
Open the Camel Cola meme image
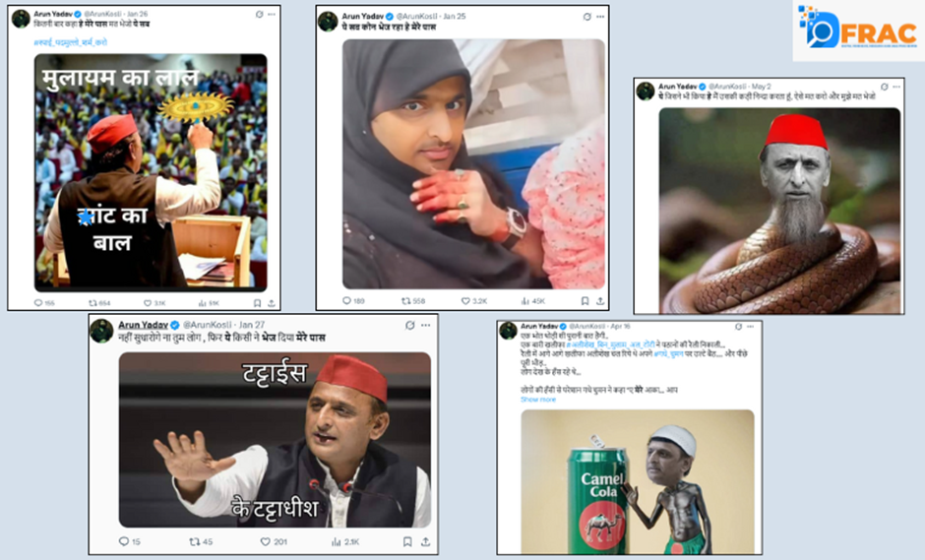[x=637, y=481]
